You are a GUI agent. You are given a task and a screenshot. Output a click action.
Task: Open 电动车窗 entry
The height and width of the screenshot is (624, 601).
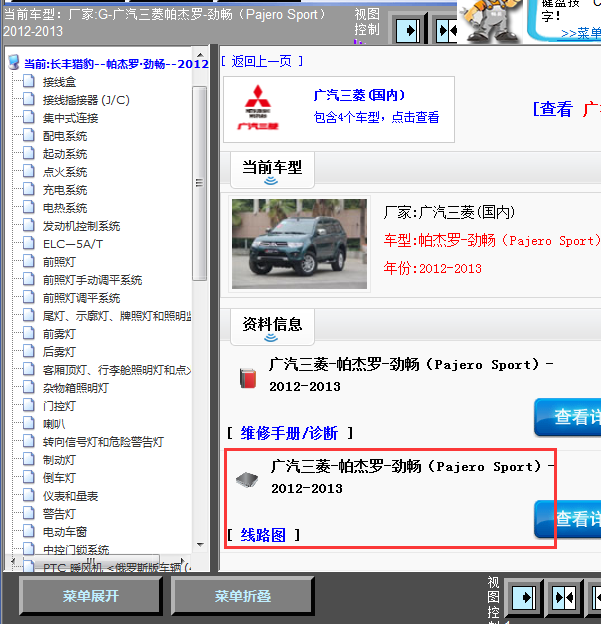pyautogui.click(x=64, y=532)
